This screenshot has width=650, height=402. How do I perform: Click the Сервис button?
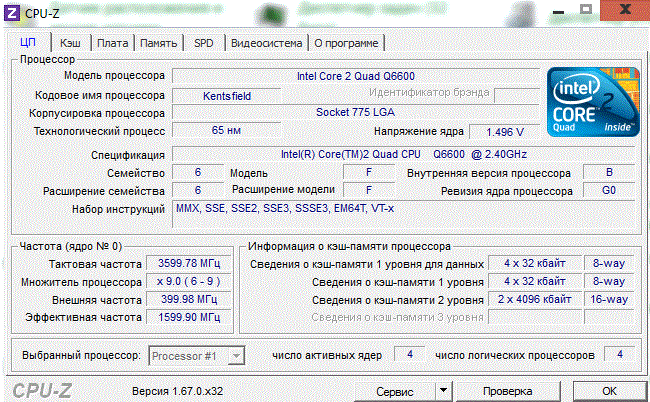[x=395, y=391]
